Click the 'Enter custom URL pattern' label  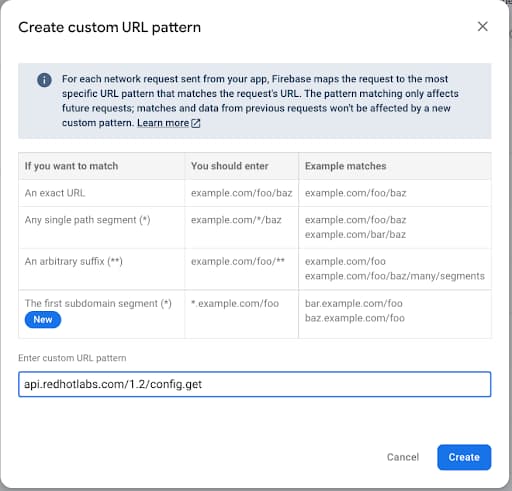click(x=72, y=358)
